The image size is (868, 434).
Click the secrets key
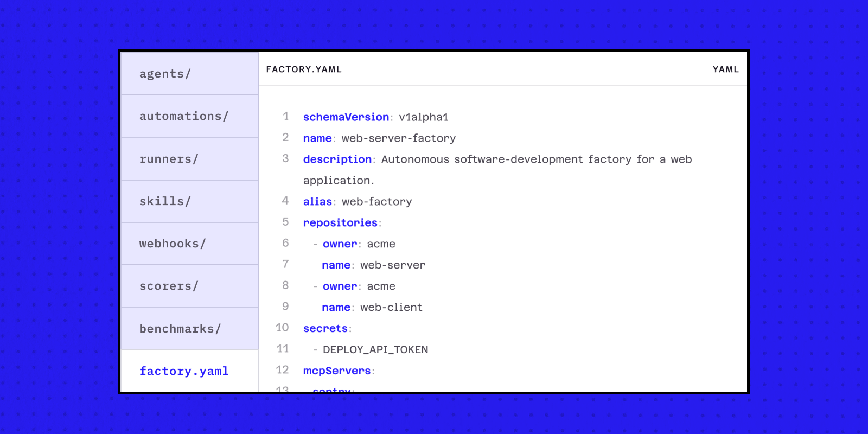pyautogui.click(x=325, y=329)
